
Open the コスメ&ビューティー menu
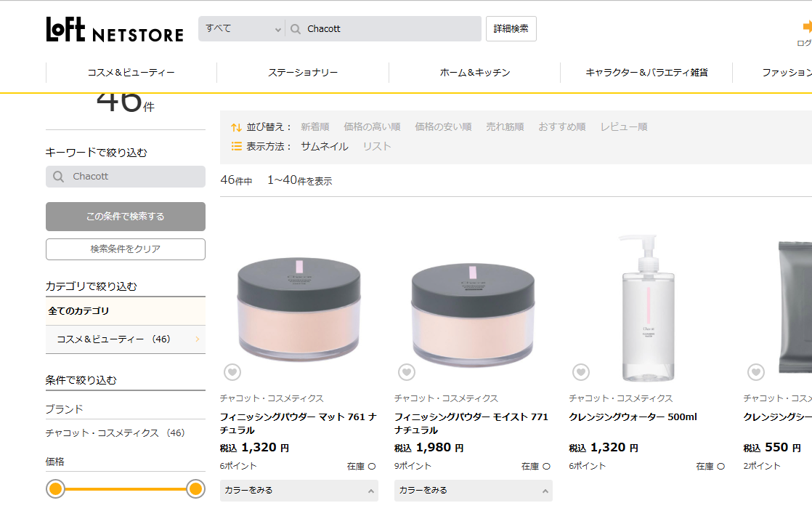click(x=131, y=73)
